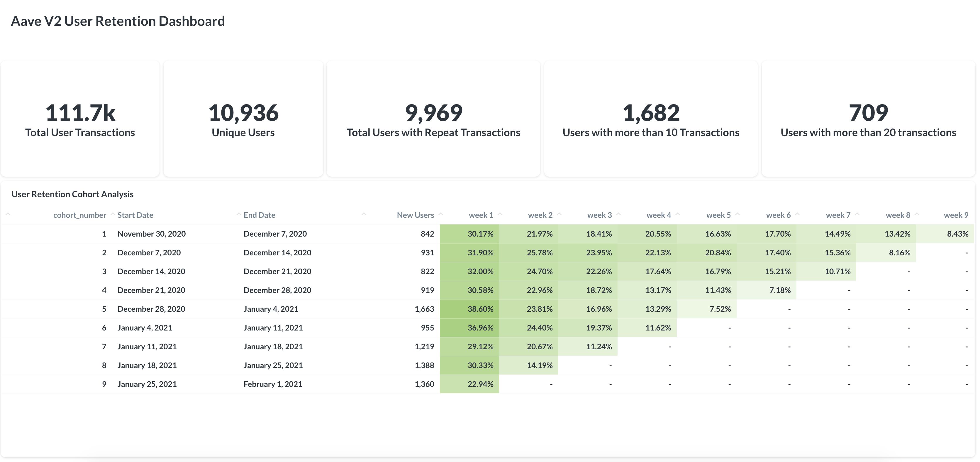
Task: Click the week 7 column header
Action: (838, 215)
